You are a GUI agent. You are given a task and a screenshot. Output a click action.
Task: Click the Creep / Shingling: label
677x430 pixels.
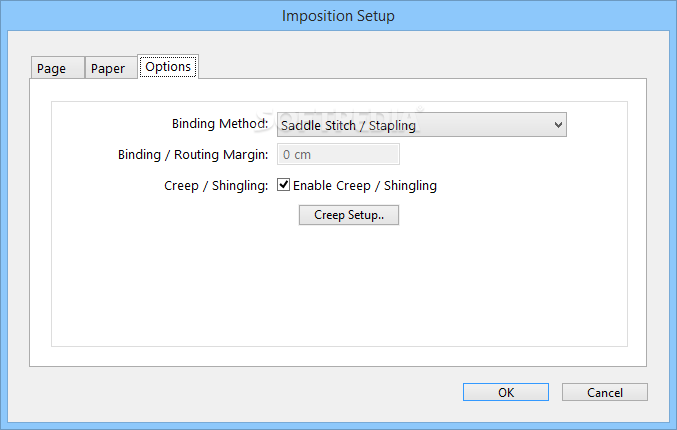(x=216, y=185)
